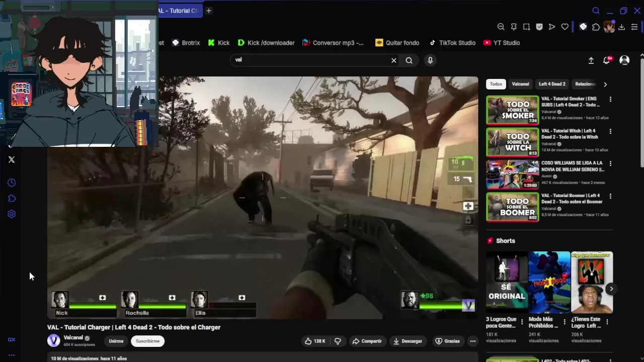
Task: Open 'Quitar fondo' bookmark
Action: click(x=397, y=43)
